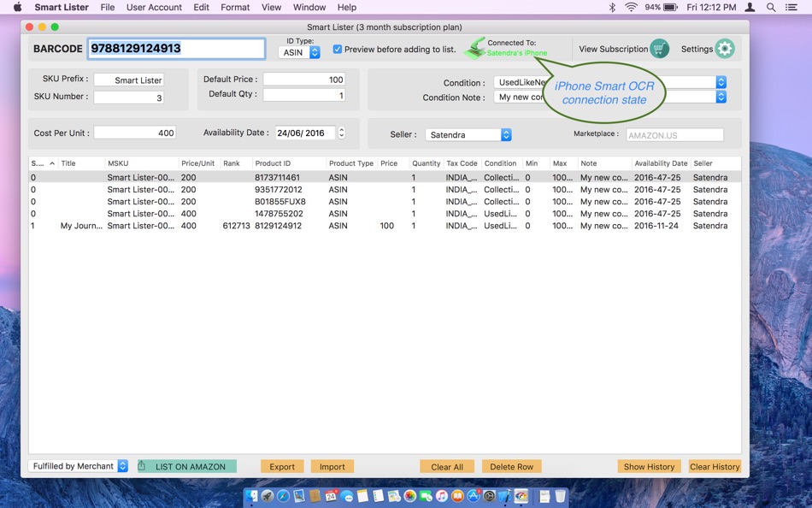
Task: Sort by the Availability Date column header
Action: point(661,163)
